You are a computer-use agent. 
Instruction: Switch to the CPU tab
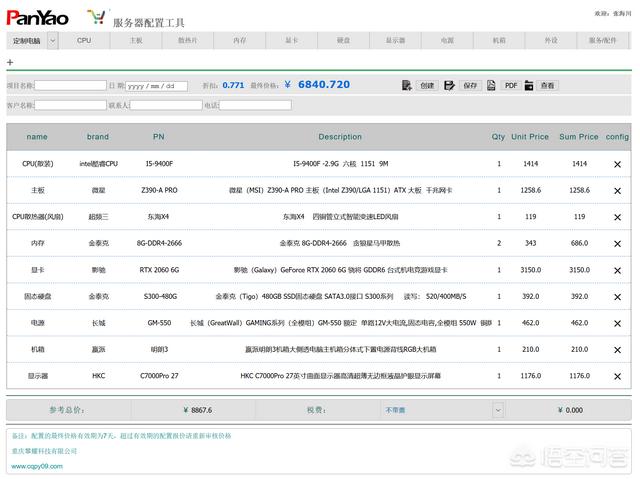pos(84,40)
